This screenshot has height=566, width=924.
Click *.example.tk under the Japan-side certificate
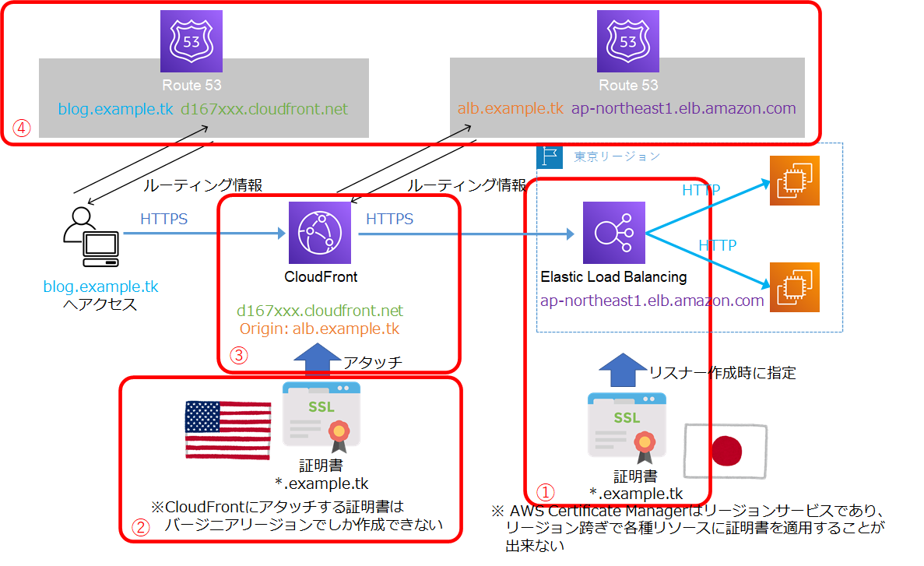coord(636,494)
